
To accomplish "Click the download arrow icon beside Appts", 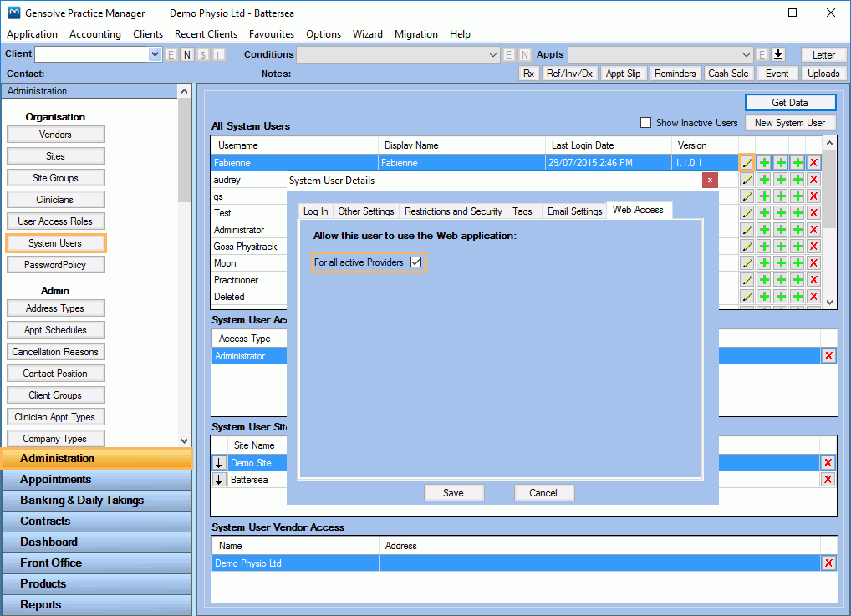I will 778,54.
